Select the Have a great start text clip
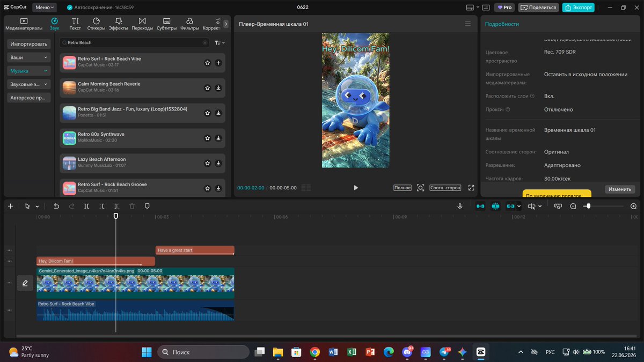Viewport: 644px width, 362px height. (x=195, y=250)
